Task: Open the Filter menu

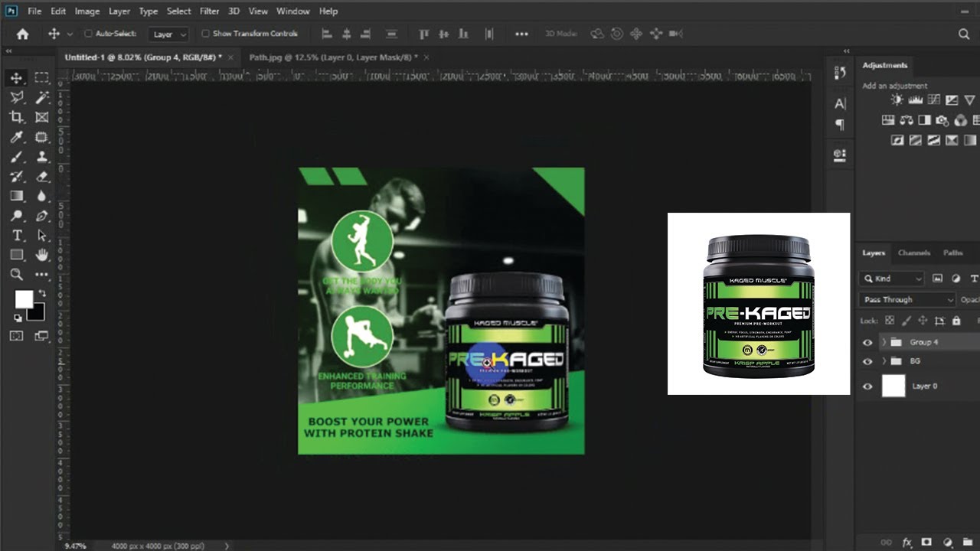Action: point(209,11)
